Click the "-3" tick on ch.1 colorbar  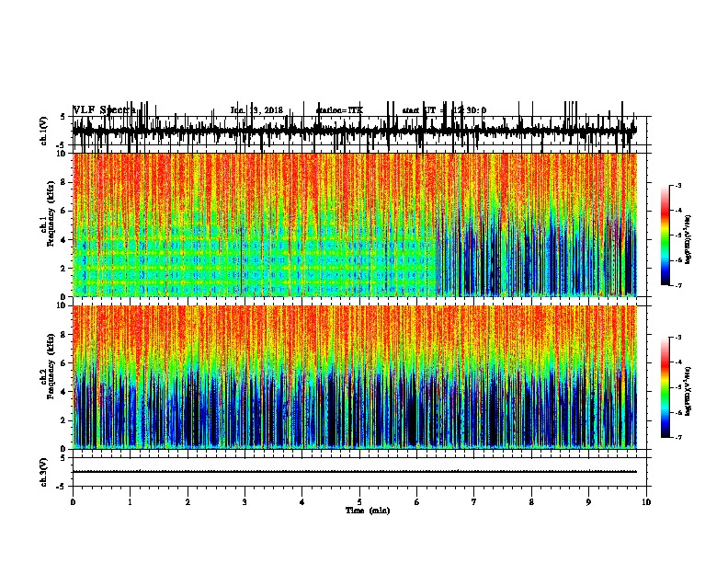point(678,185)
